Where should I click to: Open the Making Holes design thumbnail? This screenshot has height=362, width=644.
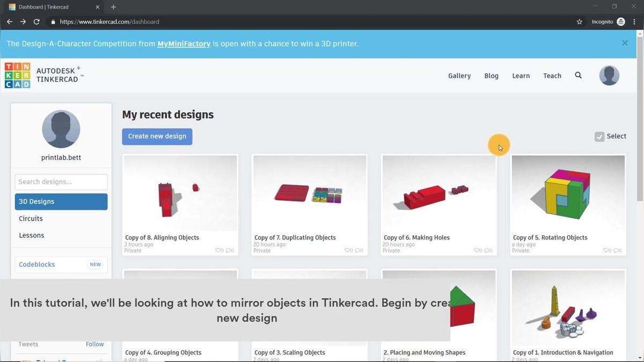coord(439,193)
